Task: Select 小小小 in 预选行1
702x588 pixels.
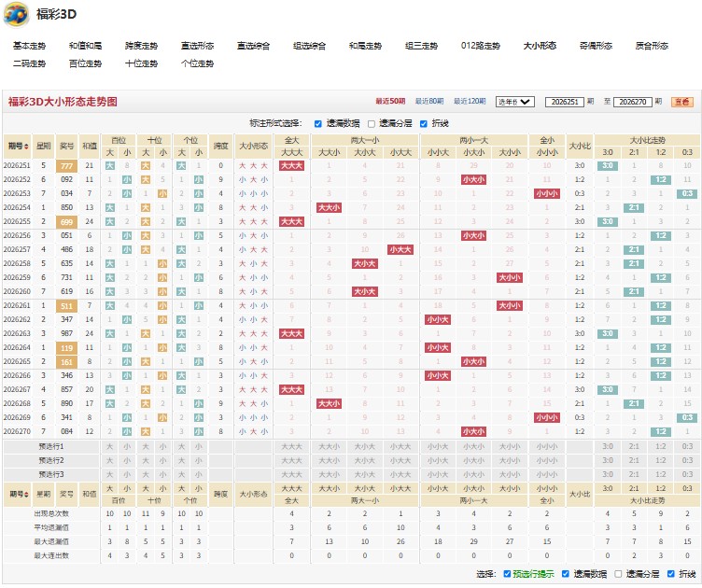Action: [547, 446]
